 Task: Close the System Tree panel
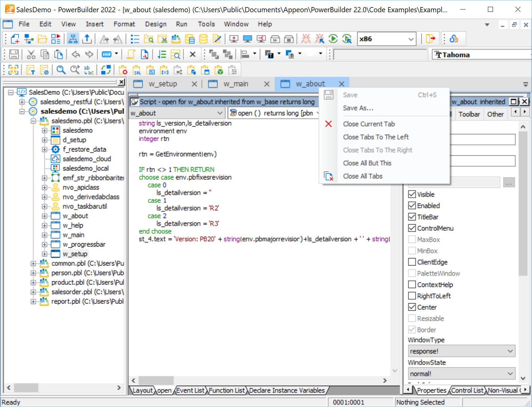[x=121, y=82]
